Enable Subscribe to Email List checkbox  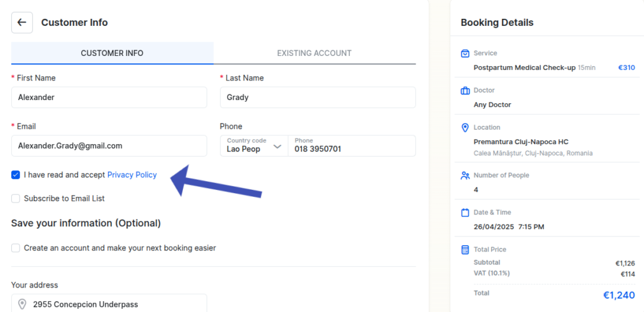pyautogui.click(x=16, y=198)
